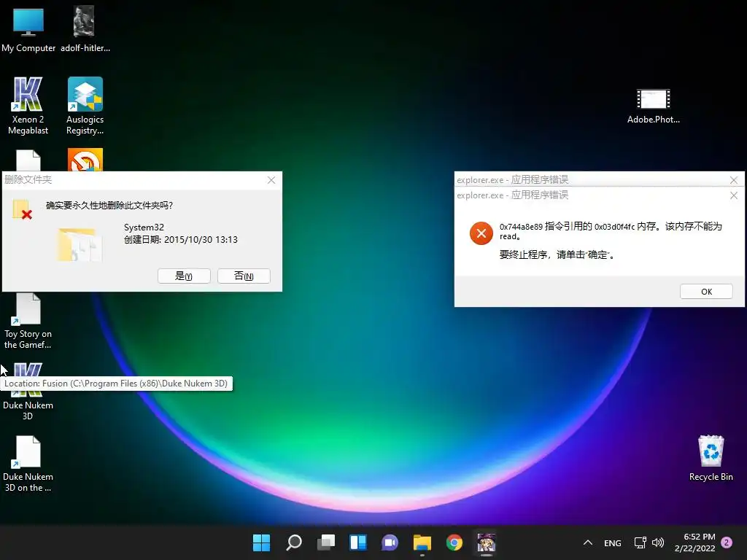Click the 创建日期 2015/10/30 13:13 text
This screenshot has height=560, width=747.
pos(181,239)
